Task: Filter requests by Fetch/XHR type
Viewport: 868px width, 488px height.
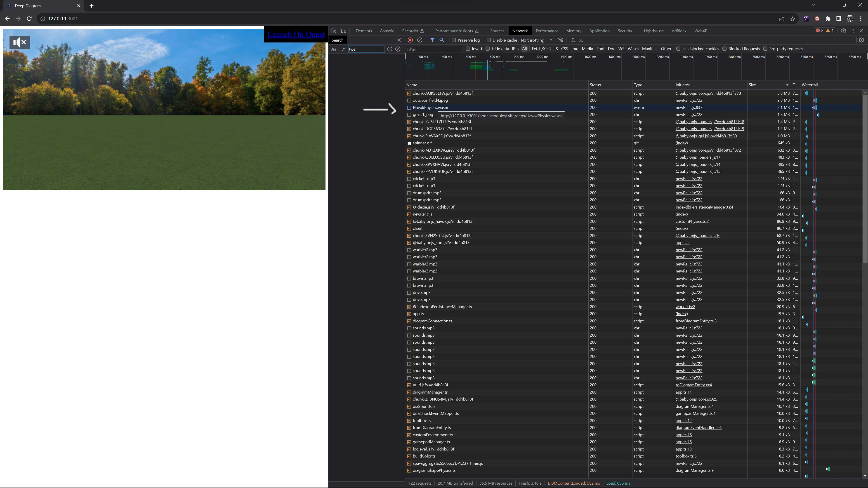Action: point(541,49)
